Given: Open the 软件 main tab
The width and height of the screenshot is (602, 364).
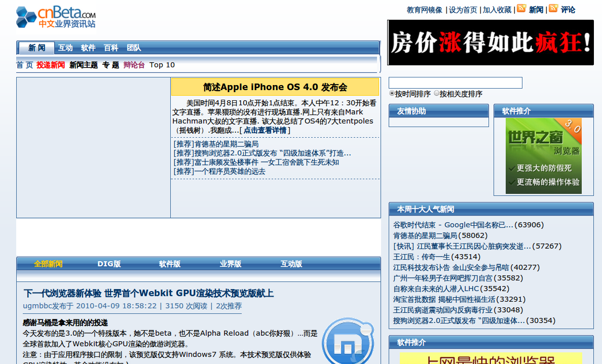Looking at the screenshot, I should point(88,48).
